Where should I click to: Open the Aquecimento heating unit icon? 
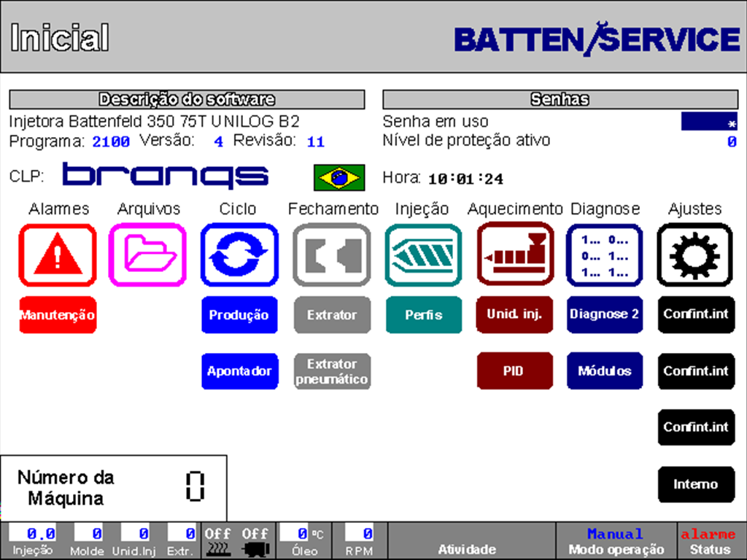514,254
